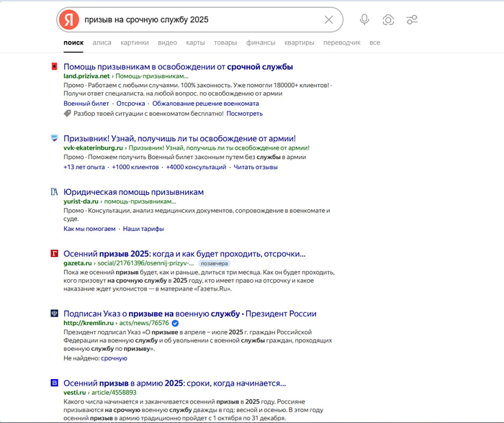The width and height of the screenshot is (504, 423).
Task: Click yurist-da.ru DA favicon
Action: [x=54, y=192]
